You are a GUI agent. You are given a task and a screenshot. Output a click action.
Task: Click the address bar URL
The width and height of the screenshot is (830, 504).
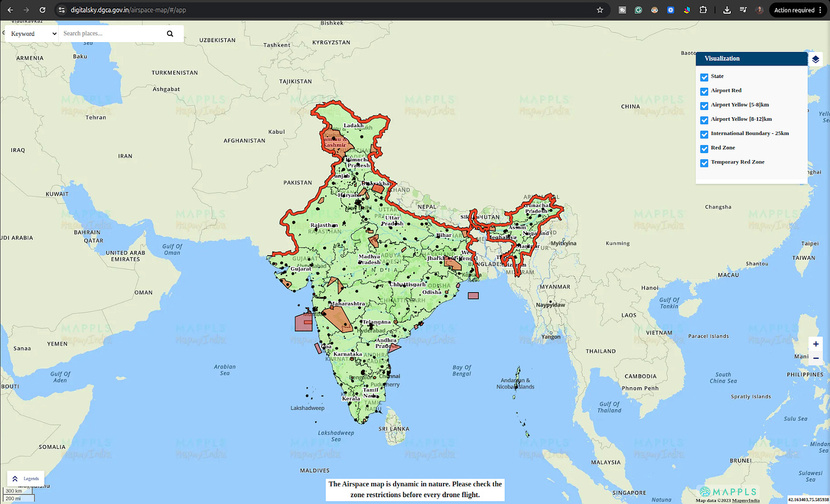coord(128,10)
